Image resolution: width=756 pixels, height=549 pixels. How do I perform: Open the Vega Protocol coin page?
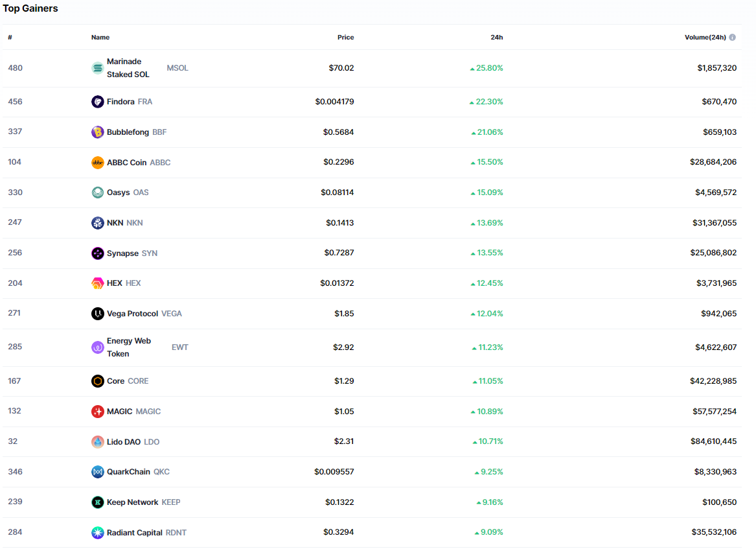(x=132, y=314)
